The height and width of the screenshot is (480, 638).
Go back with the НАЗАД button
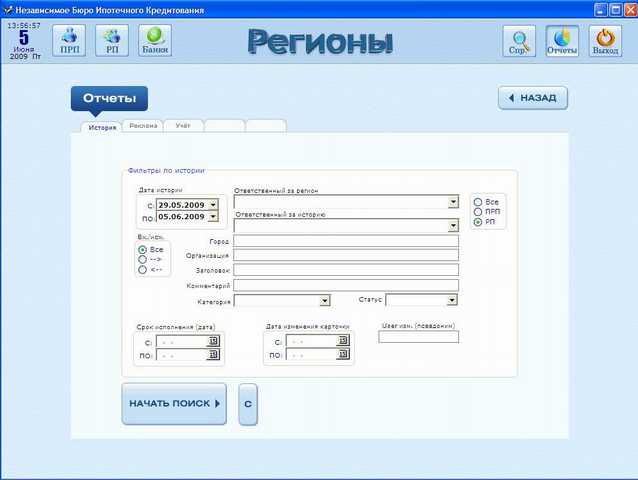tap(533, 98)
